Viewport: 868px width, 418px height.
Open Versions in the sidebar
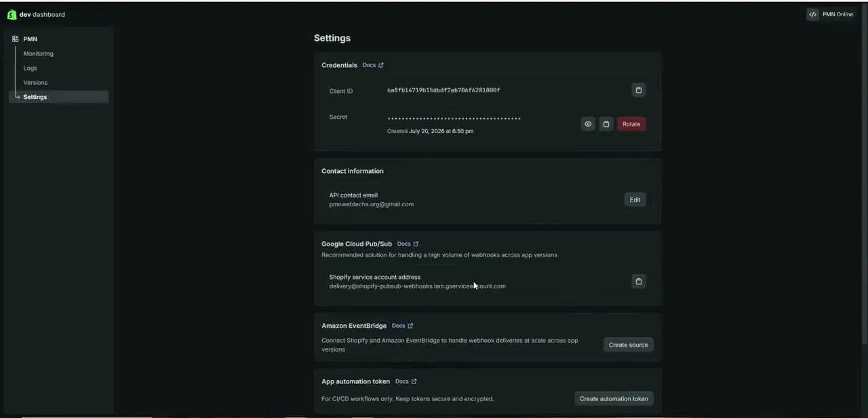(x=35, y=83)
